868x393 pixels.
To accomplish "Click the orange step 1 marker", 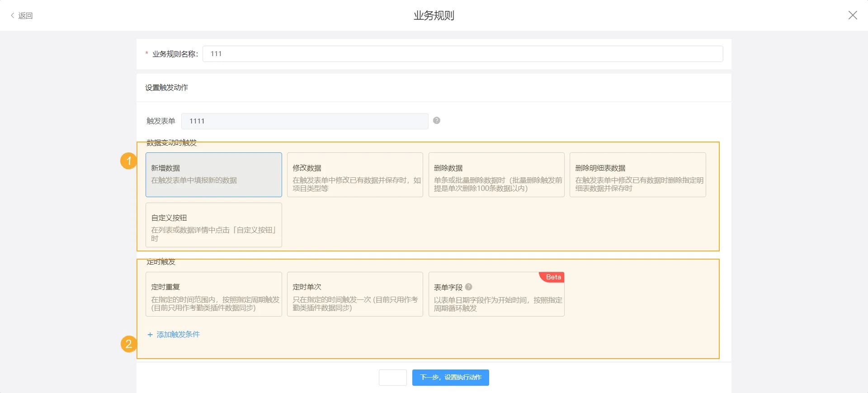I will pyautogui.click(x=128, y=161).
